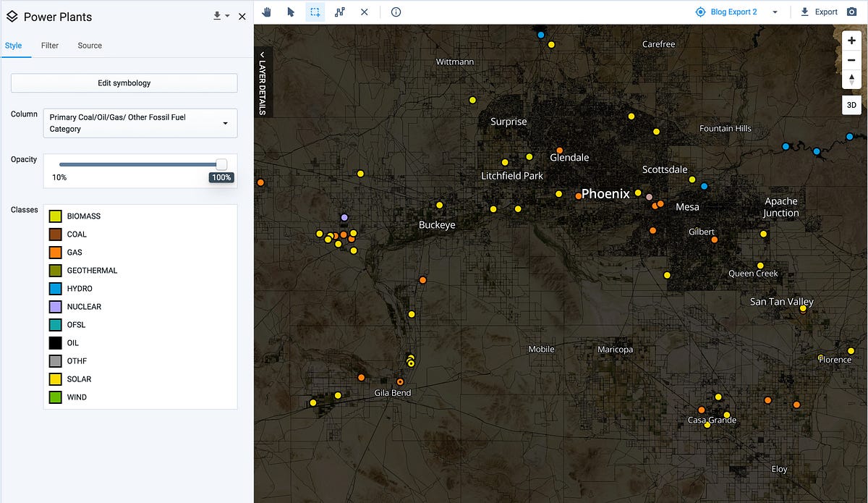
Task: Click the Blog Export 2 location icon
Action: tap(700, 12)
